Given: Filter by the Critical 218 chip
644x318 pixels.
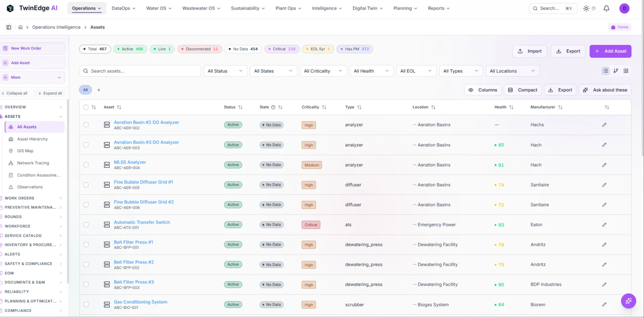Looking at the screenshot, I should click(282, 49).
